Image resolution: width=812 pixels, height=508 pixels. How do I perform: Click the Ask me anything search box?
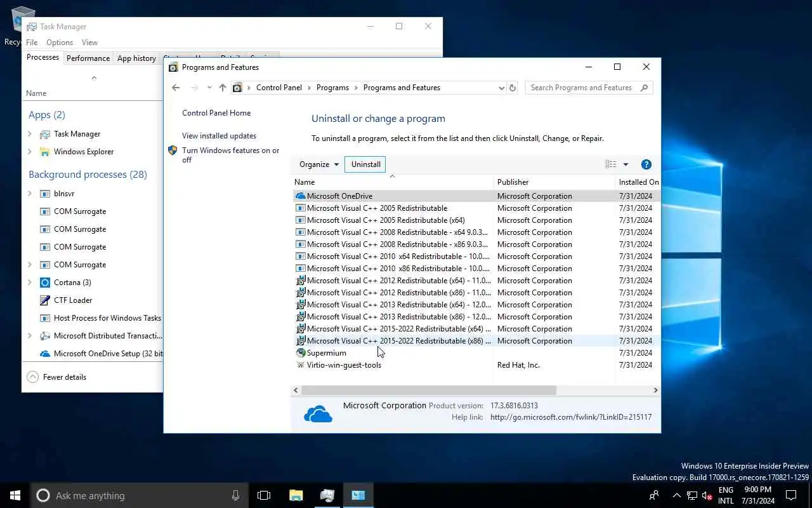pos(140,495)
